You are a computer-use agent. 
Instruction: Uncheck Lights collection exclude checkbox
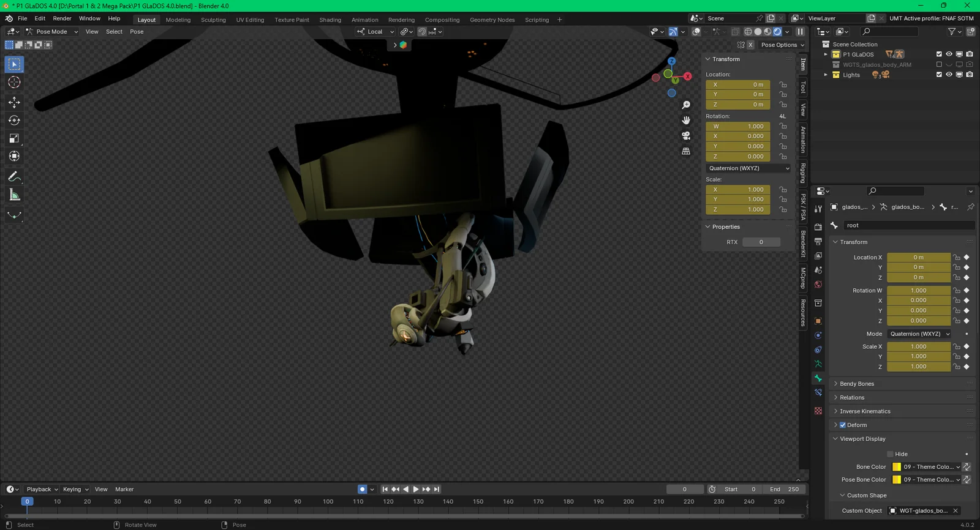[x=939, y=75]
